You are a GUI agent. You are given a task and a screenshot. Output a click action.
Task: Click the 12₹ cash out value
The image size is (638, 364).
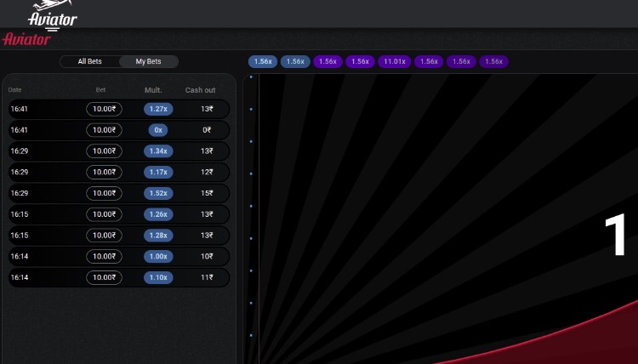point(207,172)
